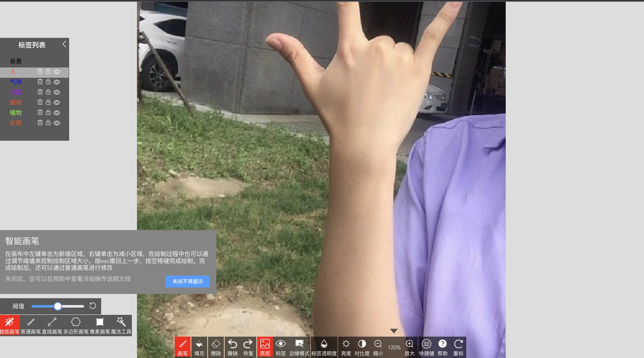Delete the 植物 label annotation
Screen dimensions: 644x358
coord(40,112)
